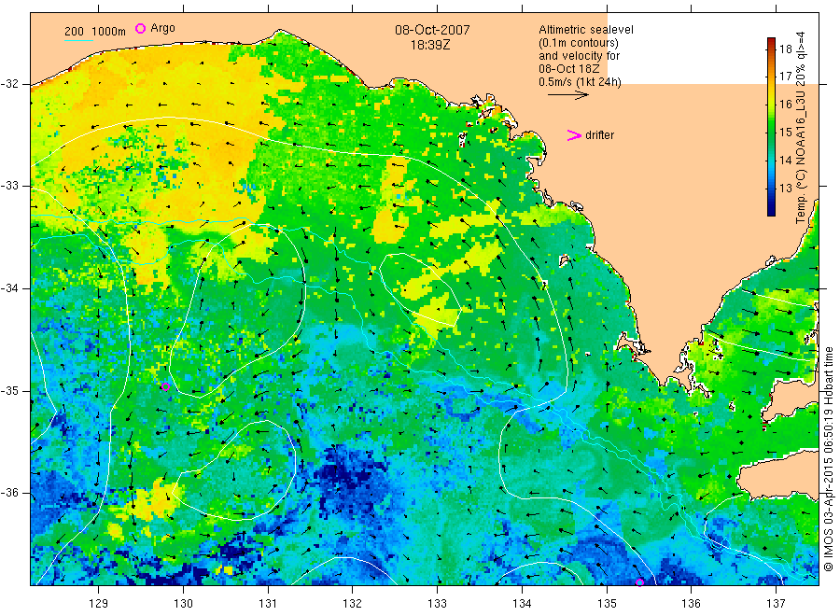
Task: Click the longitude label 134
Action: (522, 603)
